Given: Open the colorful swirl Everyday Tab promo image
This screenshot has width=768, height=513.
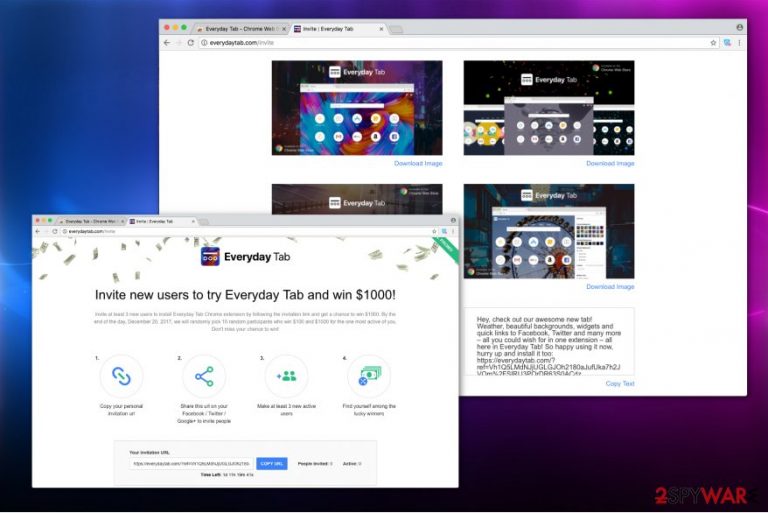Looking at the screenshot, I should click(357, 108).
